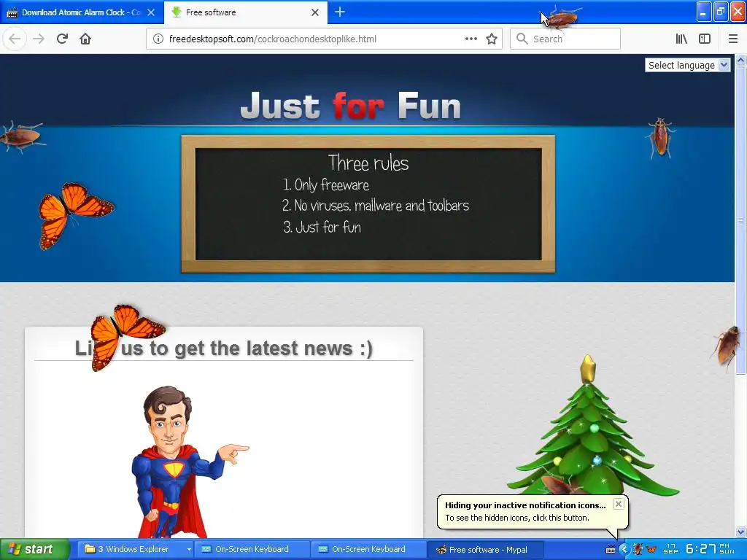Open the butterfly tray icon
Viewport: 747px width, 560px height.
pyautogui.click(x=651, y=550)
